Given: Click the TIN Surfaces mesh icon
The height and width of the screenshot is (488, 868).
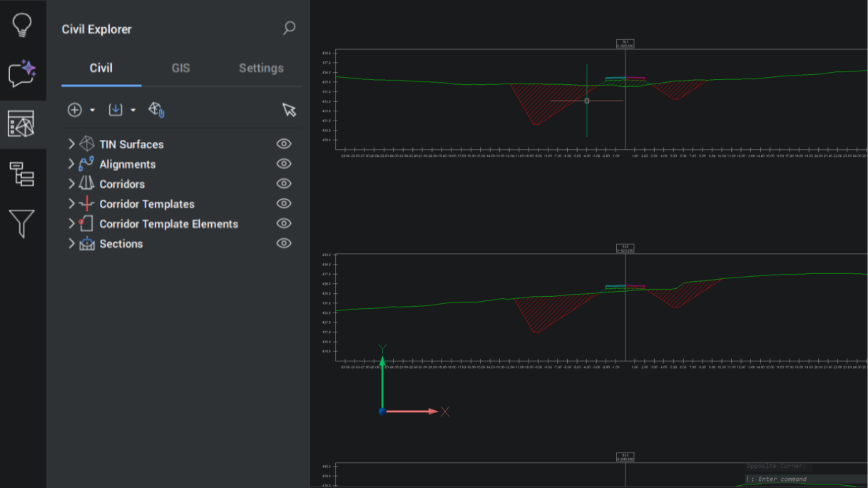Looking at the screenshot, I should click(87, 144).
